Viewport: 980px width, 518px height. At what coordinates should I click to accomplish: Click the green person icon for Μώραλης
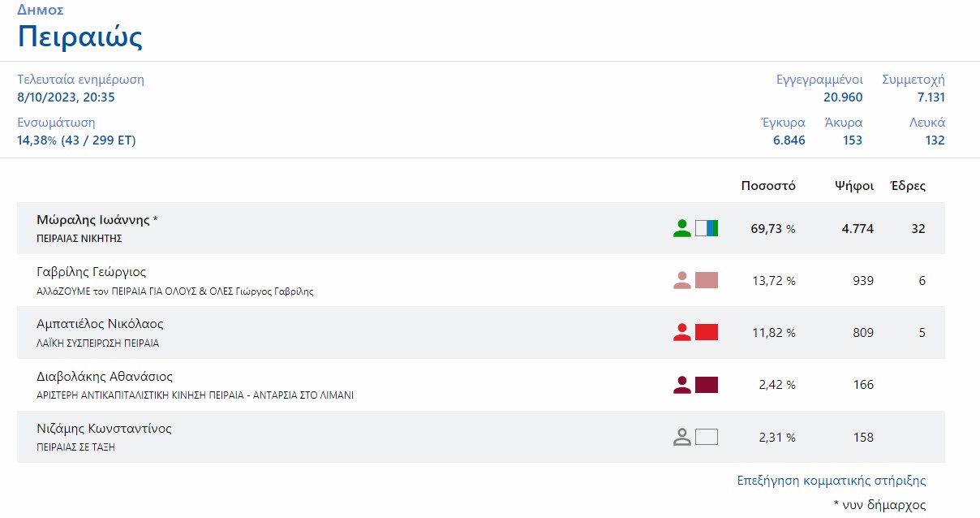coord(682,228)
